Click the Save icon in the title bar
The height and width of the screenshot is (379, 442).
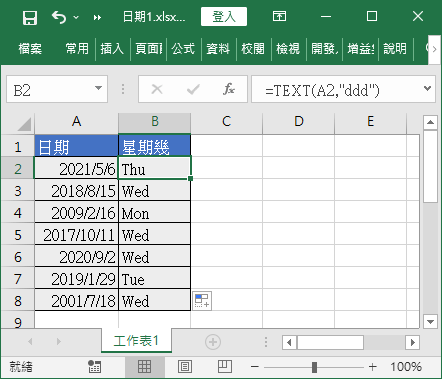[30, 17]
